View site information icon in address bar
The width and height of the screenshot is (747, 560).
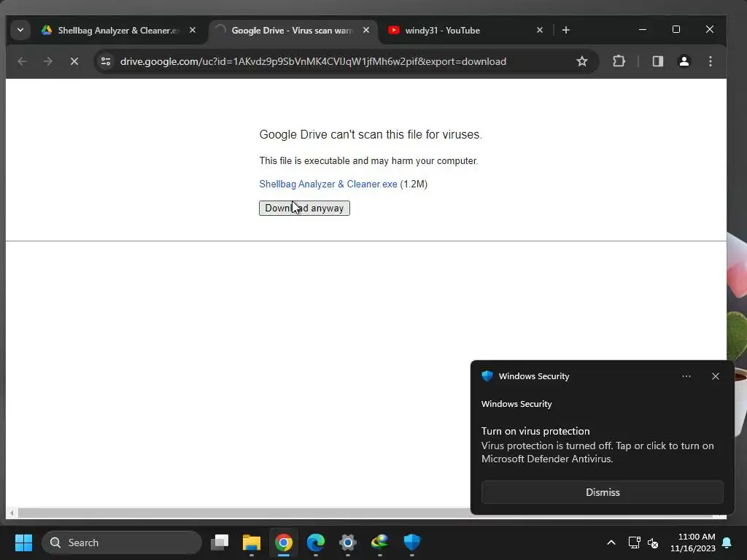(x=106, y=61)
